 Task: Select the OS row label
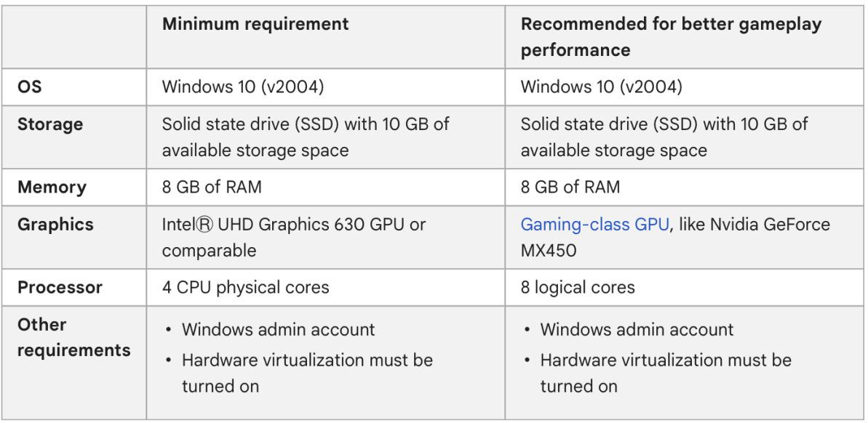pyautogui.click(x=30, y=87)
